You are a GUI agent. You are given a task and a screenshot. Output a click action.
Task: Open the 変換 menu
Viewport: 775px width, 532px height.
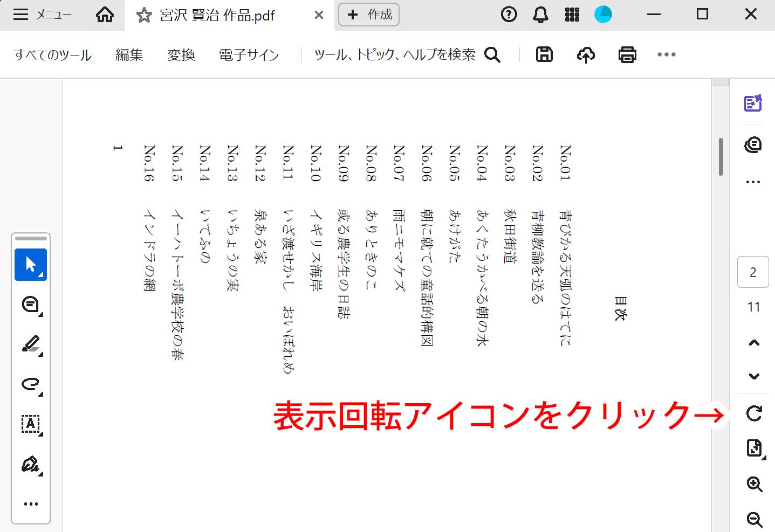pos(181,54)
